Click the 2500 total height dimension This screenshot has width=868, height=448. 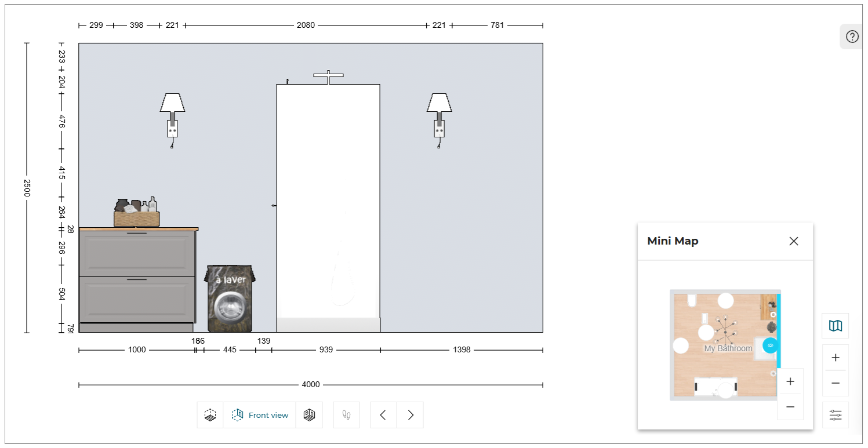coord(26,188)
